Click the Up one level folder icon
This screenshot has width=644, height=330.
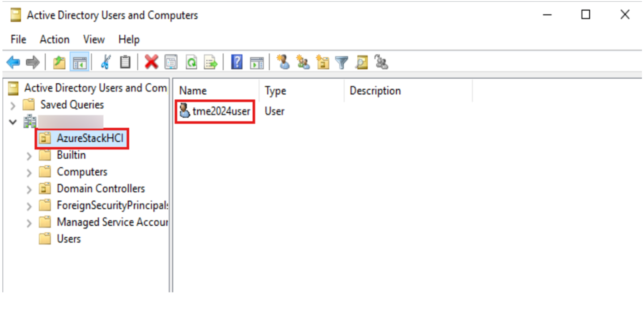[x=59, y=63]
